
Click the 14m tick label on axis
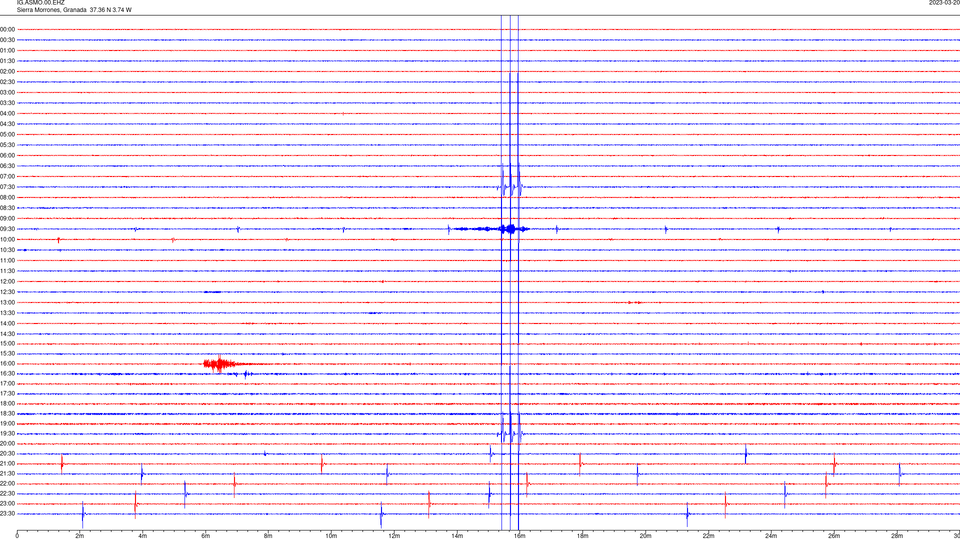tap(457, 536)
